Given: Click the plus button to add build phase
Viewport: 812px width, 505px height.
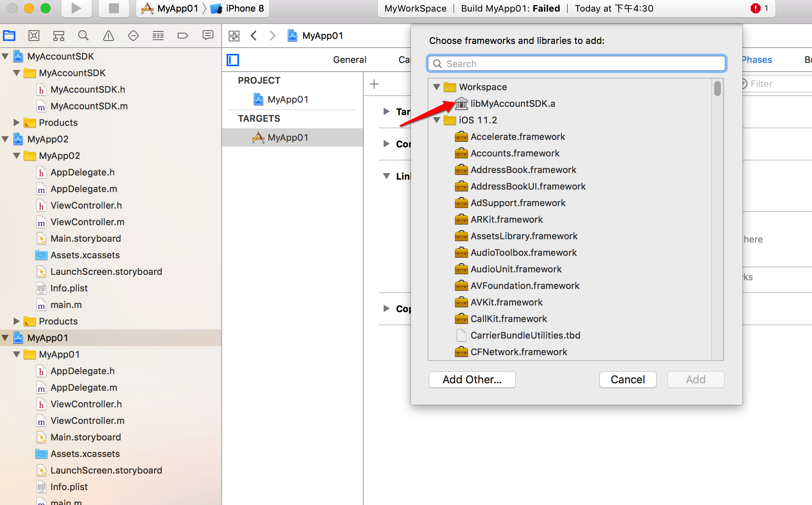Looking at the screenshot, I should click(x=374, y=84).
